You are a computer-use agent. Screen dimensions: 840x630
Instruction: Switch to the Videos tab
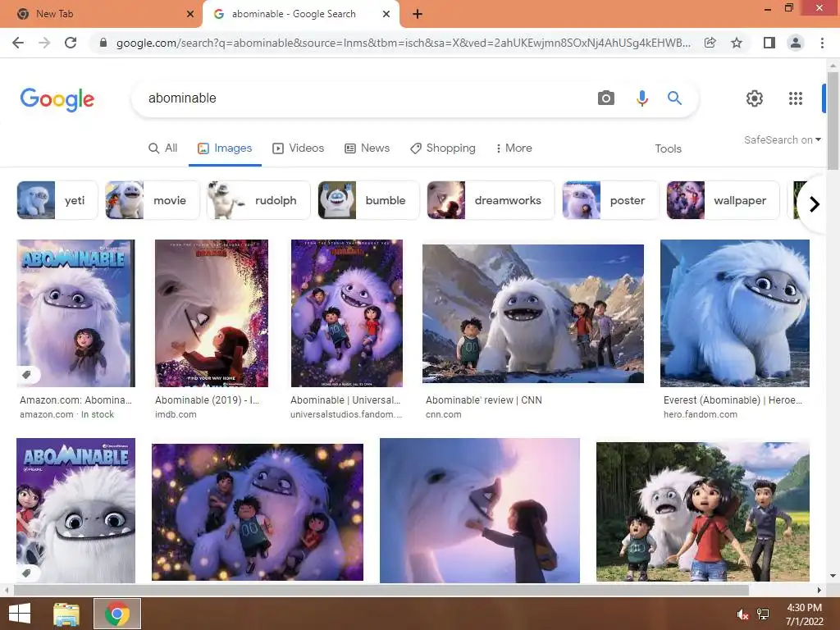[x=299, y=148]
